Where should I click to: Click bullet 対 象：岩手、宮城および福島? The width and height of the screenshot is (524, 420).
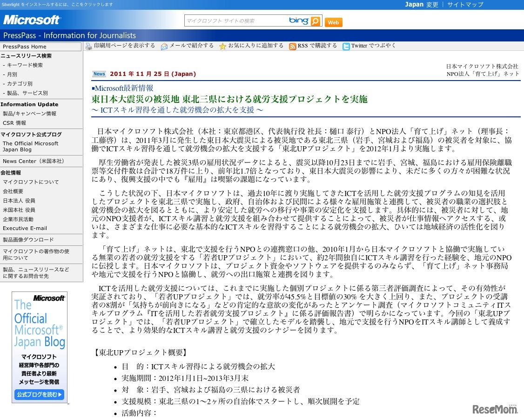click(210, 390)
